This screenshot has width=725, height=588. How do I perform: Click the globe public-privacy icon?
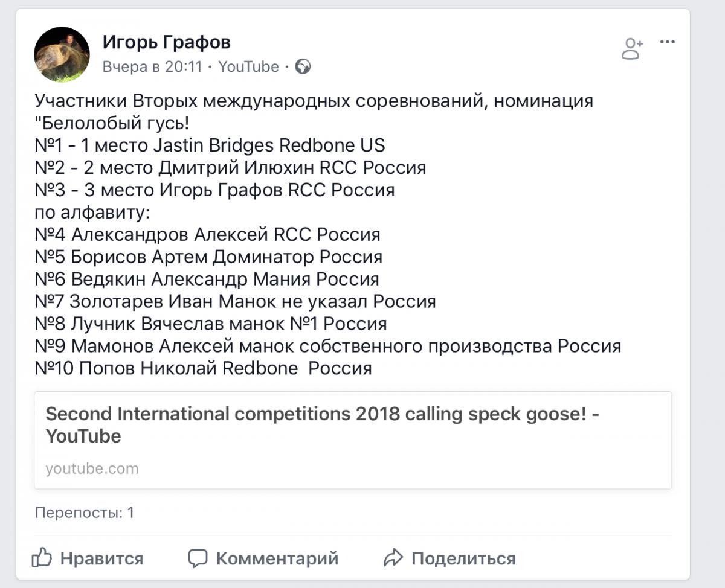[303, 67]
